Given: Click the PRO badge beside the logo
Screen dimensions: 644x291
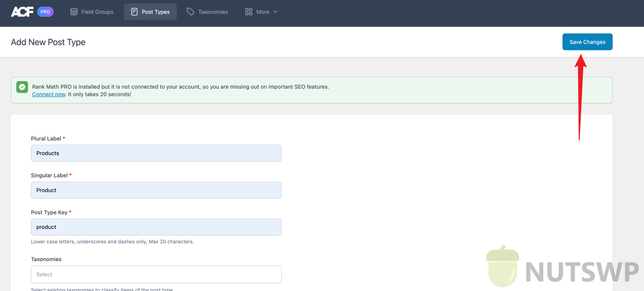Looking at the screenshot, I should pyautogui.click(x=45, y=12).
